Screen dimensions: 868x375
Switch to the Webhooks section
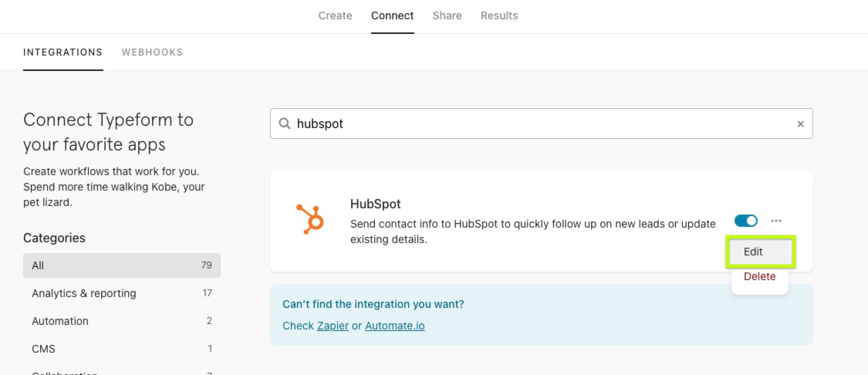[x=152, y=52]
